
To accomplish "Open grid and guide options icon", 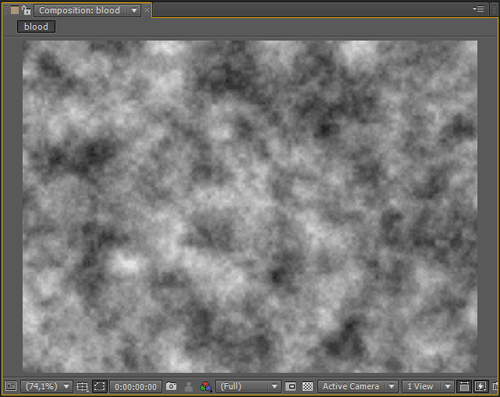I will (x=82, y=386).
